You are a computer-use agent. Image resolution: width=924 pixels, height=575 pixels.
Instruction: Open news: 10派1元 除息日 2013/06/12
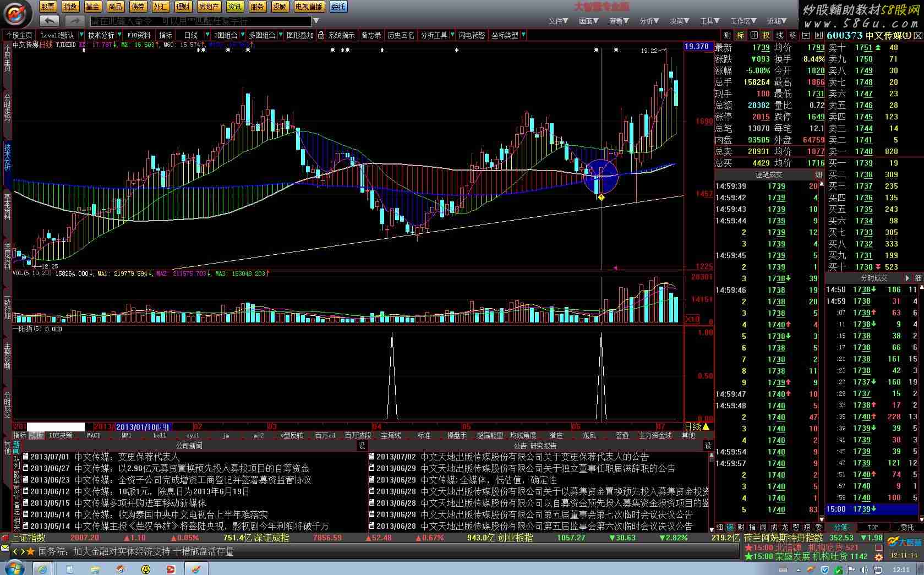point(135,491)
